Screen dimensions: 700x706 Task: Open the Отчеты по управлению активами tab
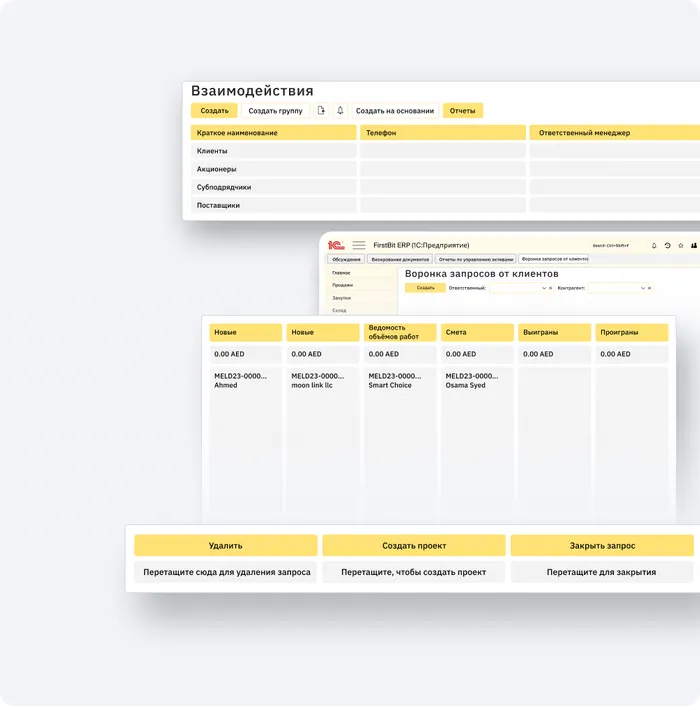point(473,259)
